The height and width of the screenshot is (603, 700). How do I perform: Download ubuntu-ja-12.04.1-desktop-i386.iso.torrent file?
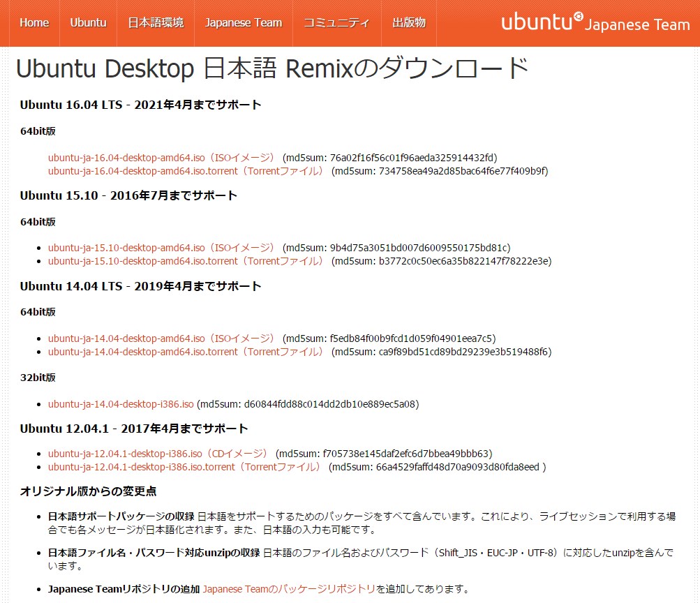(184, 467)
